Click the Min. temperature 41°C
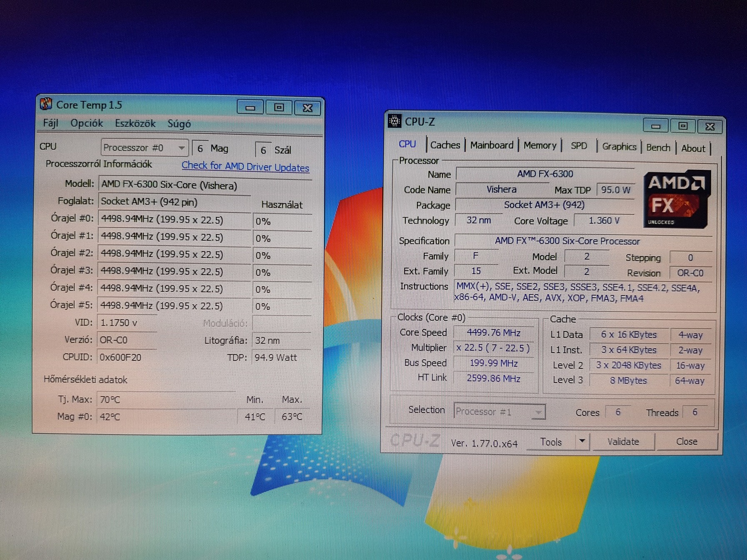 coord(255,417)
